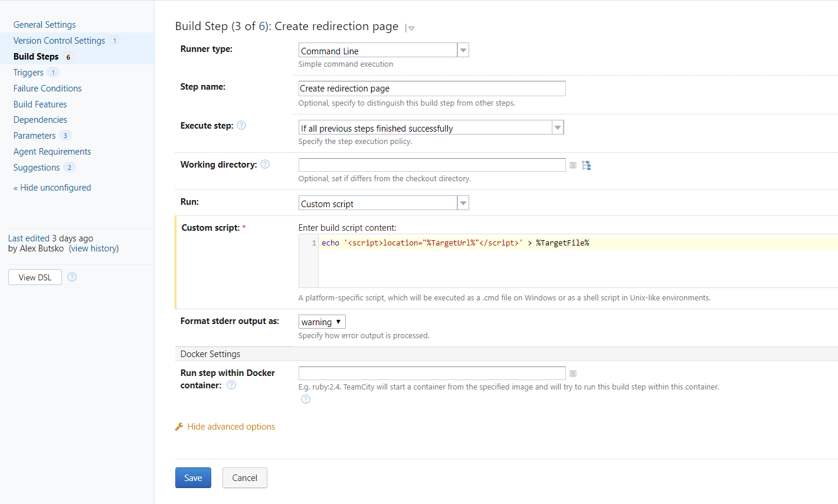The height and width of the screenshot is (504, 838).
Task: Click the 'Simple command execution' hint text
Action: point(346,64)
